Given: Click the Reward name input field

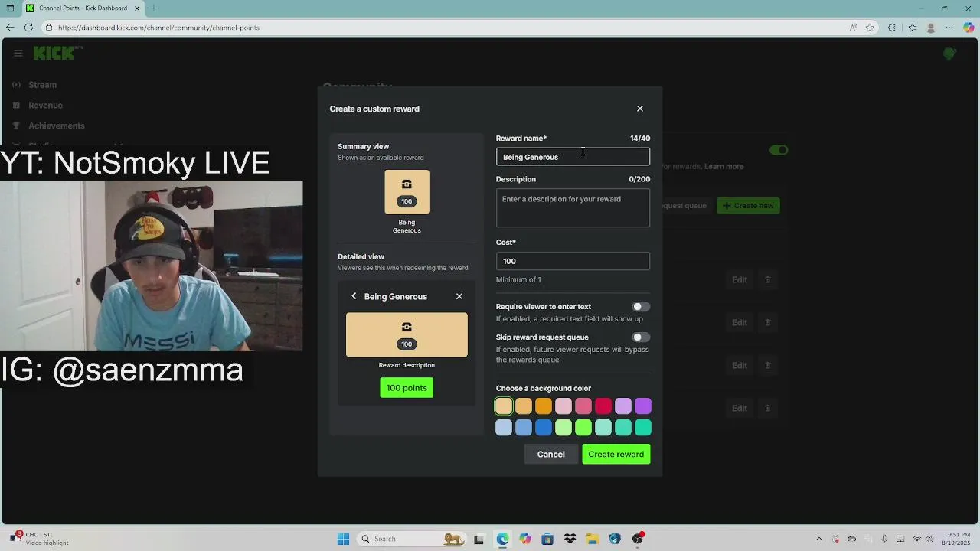Looking at the screenshot, I should point(573,157).
